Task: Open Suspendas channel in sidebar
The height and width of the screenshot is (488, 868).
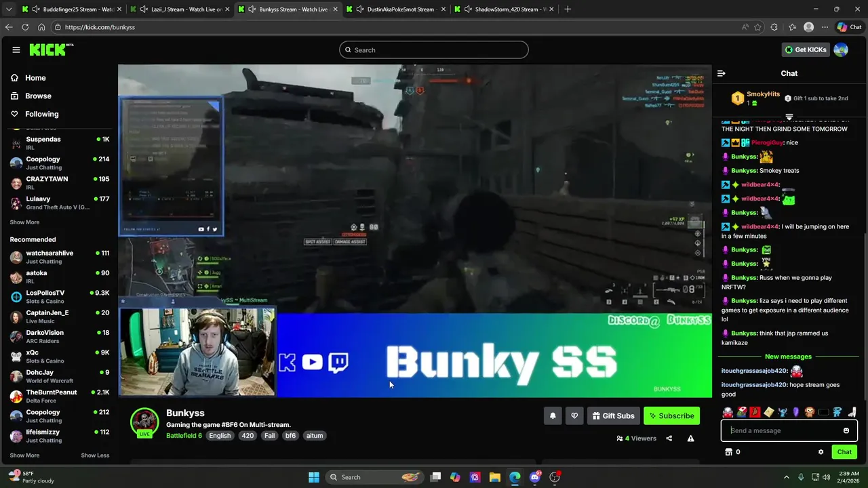Action: 59,142
